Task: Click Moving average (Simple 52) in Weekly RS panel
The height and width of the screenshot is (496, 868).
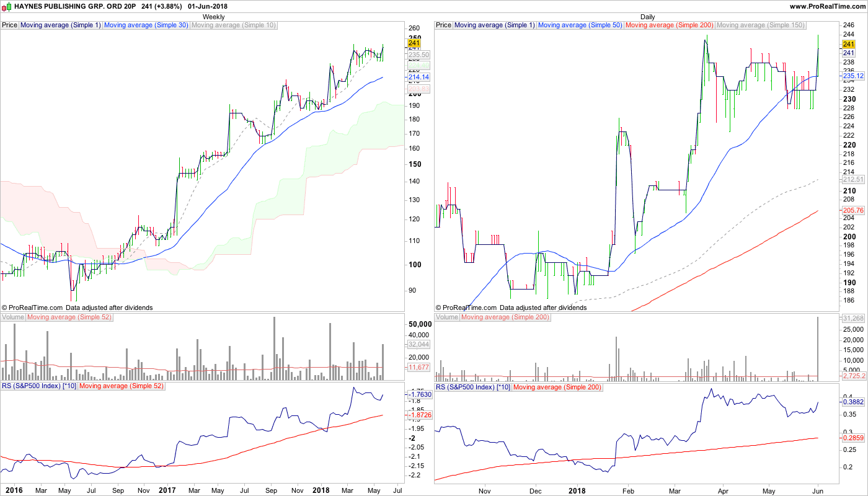Action: [x=122, y=386]
